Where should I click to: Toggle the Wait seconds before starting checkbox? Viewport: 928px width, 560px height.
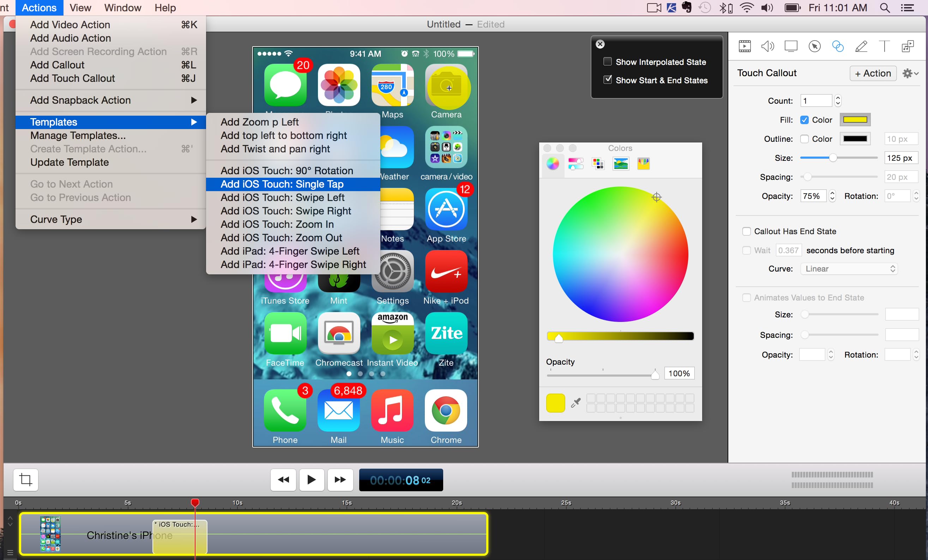click(x=746, y=250)
